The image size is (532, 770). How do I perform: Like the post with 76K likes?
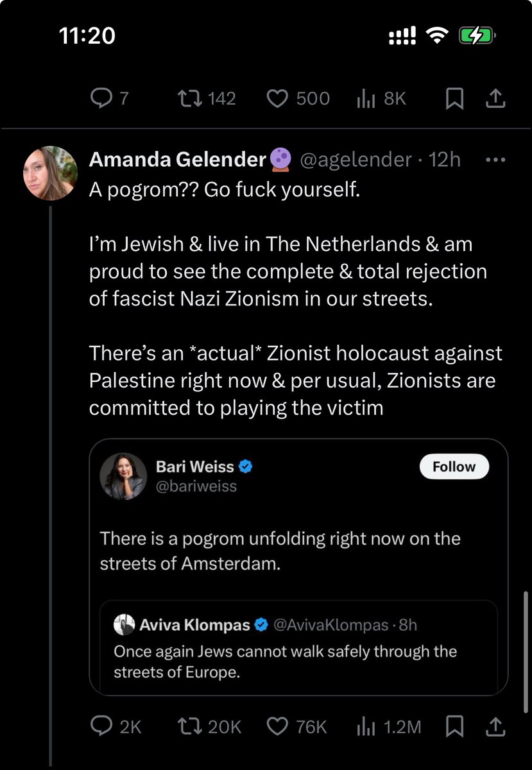click(x=277, y=726)
